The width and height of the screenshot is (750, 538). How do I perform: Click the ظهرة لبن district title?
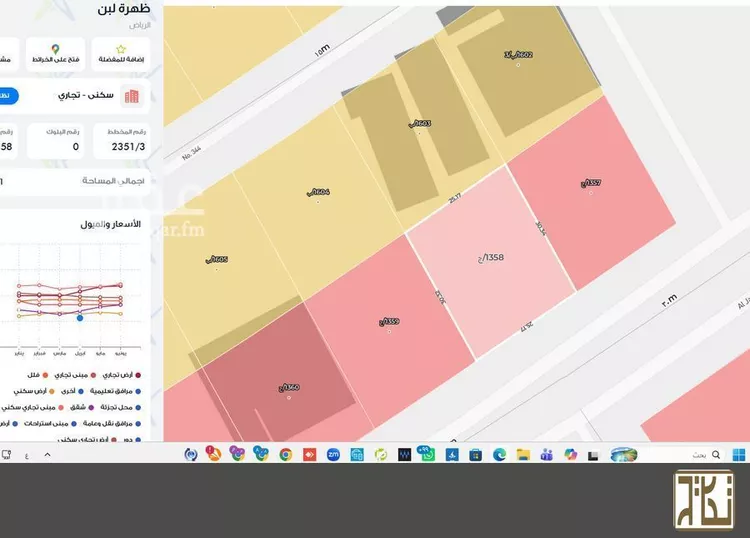click(x=123, y=9)
